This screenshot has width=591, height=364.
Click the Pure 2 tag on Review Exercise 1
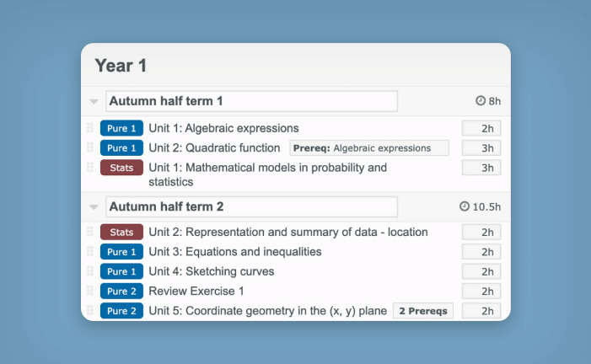121,291
